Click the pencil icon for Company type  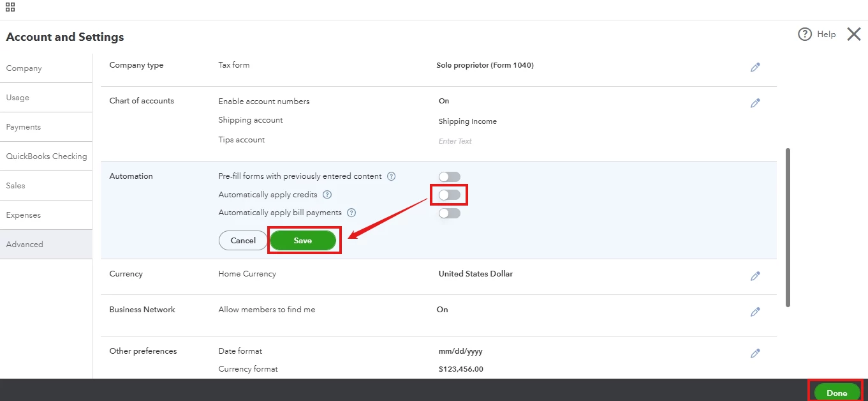coord(755,67)
